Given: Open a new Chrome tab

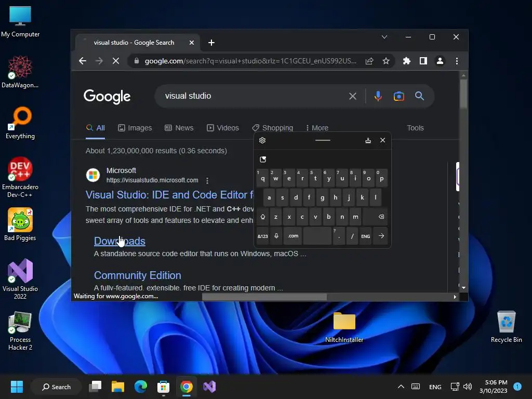Looking at the screenshot, I should 211,43.
